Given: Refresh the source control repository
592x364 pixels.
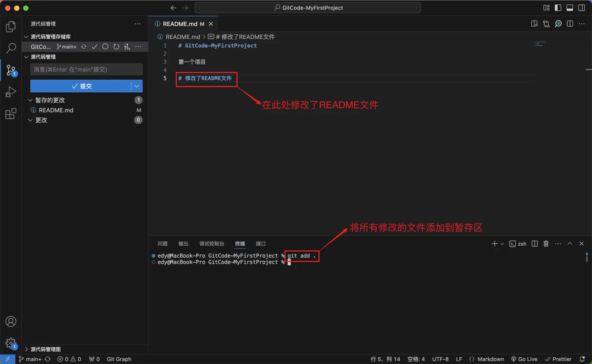Looking at the screenshot, I should click(116, 47).
